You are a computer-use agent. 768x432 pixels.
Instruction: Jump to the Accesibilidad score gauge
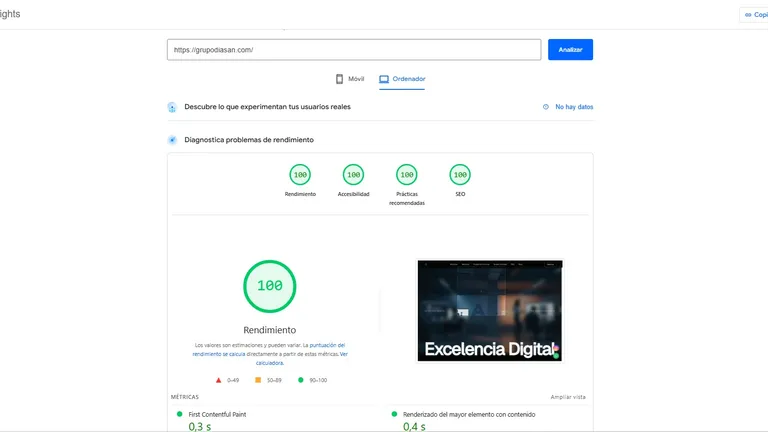click(353, 175)
